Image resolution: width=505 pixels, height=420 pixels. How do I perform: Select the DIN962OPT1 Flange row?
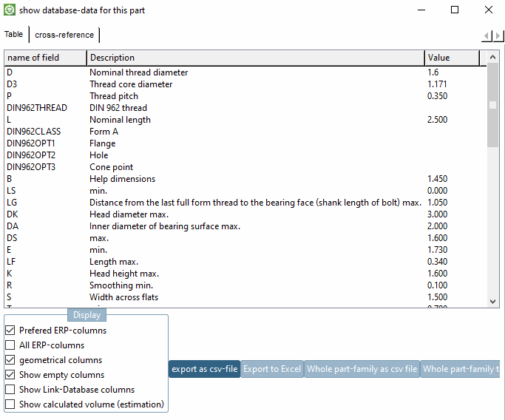[245, 143]
